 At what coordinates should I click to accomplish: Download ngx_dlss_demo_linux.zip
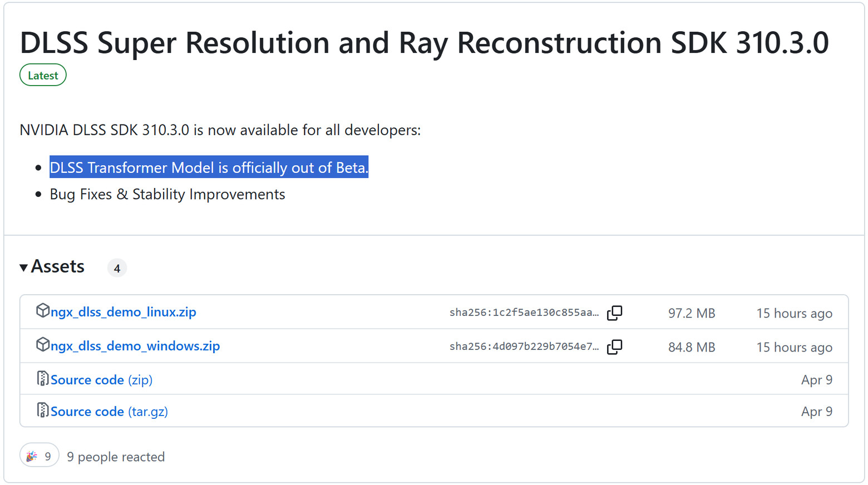tap(123, 312)
